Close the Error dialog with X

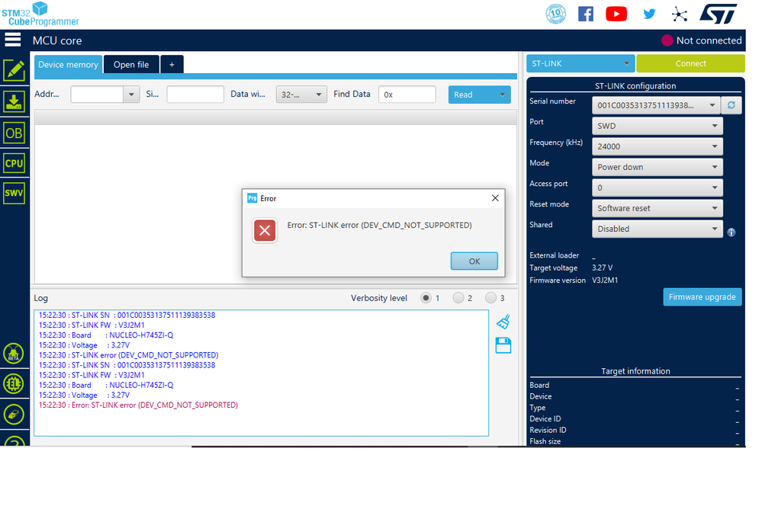[x=495, y=198]
